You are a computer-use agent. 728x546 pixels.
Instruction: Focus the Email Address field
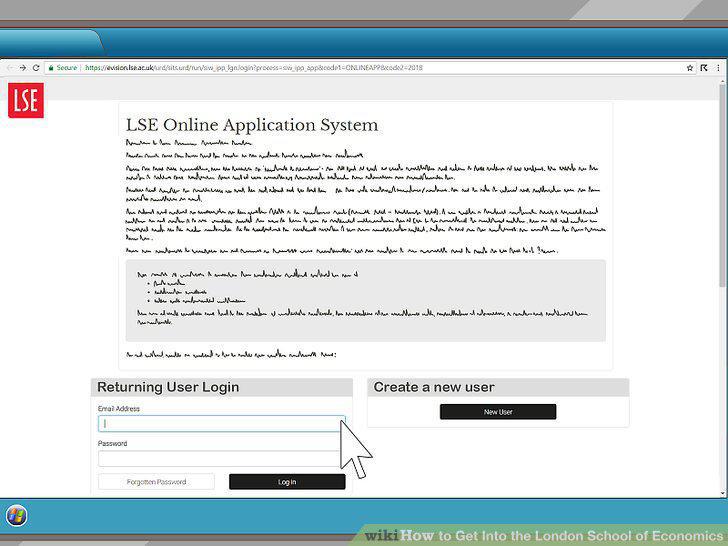tap(221, 423)
